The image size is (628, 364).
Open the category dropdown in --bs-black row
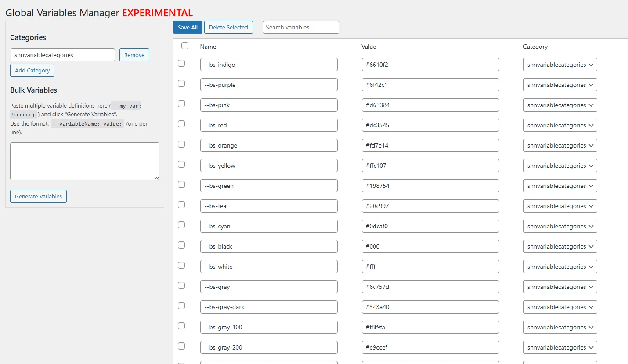tap(560, 246)
